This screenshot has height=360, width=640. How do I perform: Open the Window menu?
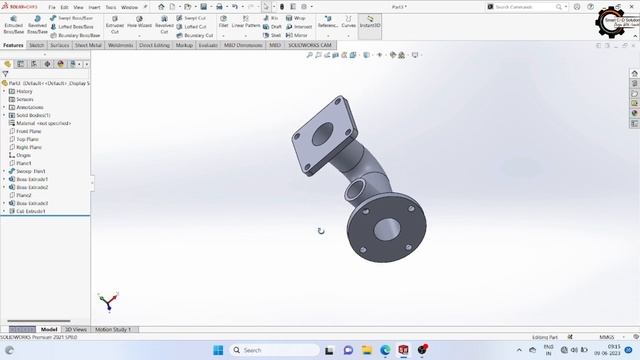[129, 7]
